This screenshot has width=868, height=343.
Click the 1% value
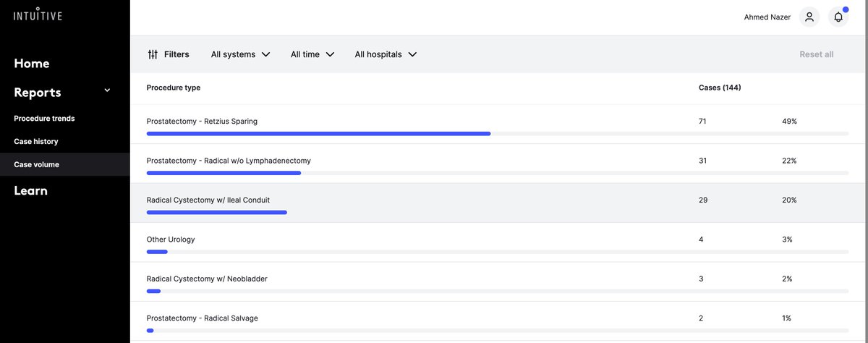(787, 318)
